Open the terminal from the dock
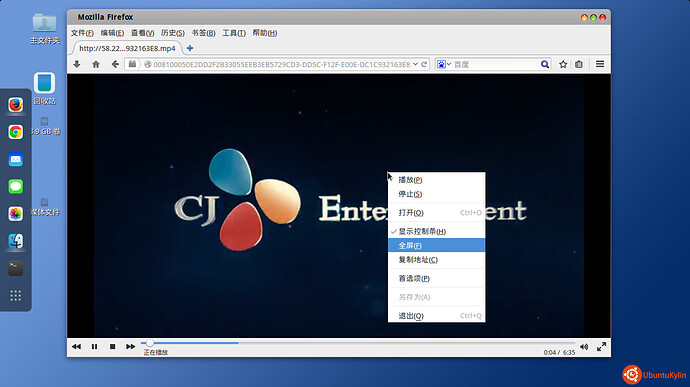The width and height of the screenshot is (690, 387). [x=15, y=268]
